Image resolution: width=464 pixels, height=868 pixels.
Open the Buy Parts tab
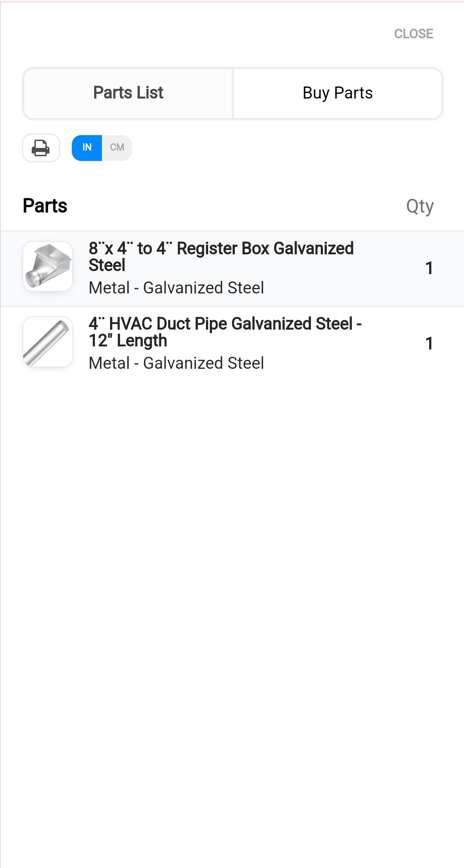(x=338, y=93)
